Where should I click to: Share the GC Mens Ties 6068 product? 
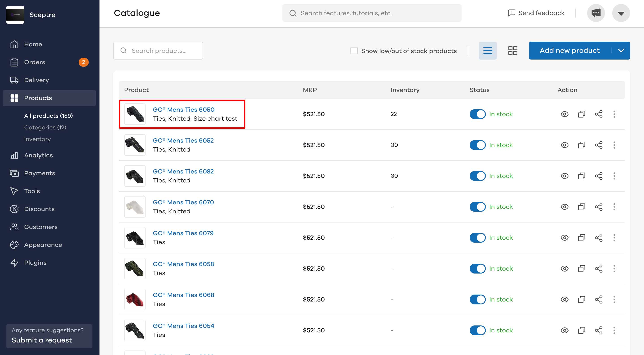click(599, 299)
